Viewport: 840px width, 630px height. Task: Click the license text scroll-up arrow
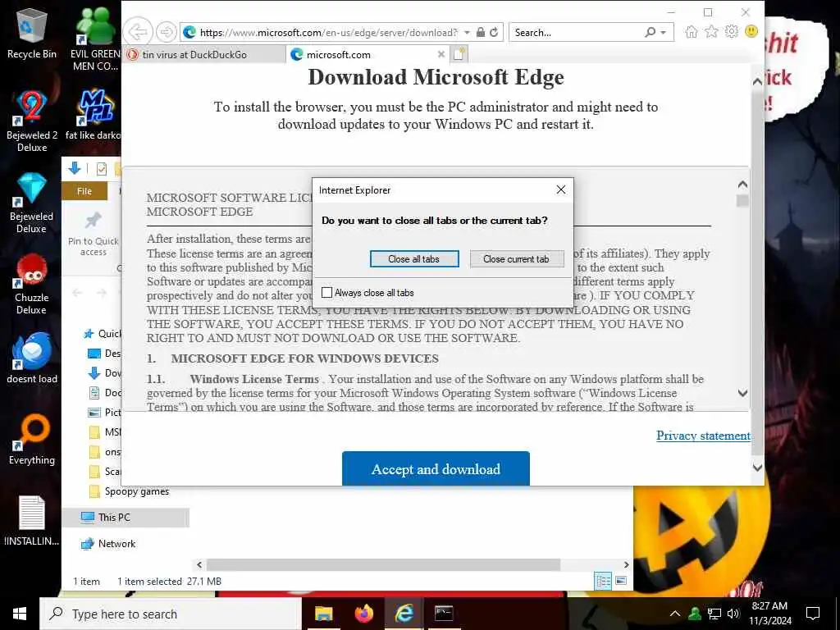point(742,185)
